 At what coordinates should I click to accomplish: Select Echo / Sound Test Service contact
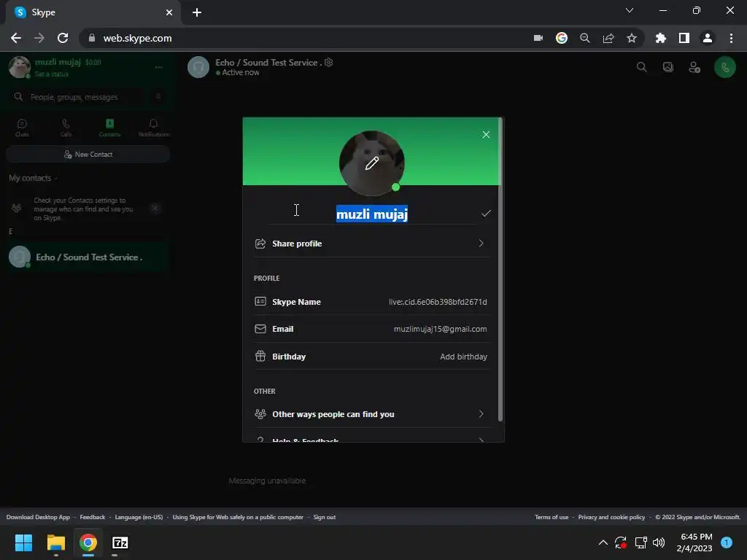88,257
